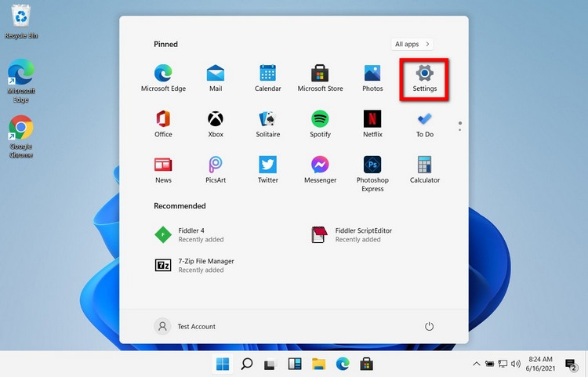The height and width of the screenshot is (377, 588).
Task: Go to the next pinned apps page dot
Action: 460,129
